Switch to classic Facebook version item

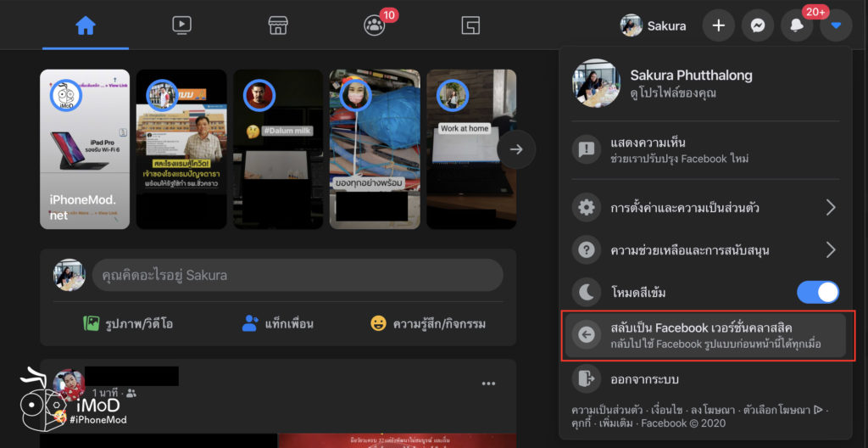[705, 335]
